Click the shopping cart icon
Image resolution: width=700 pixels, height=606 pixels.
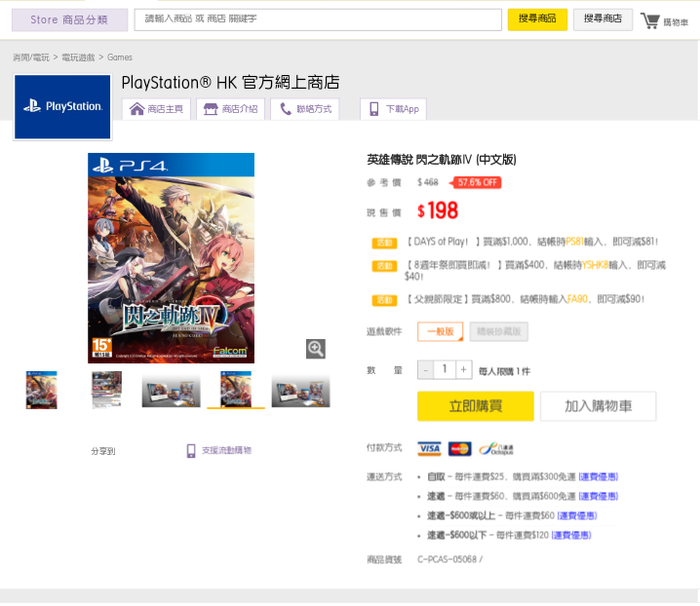coord(650,20)
